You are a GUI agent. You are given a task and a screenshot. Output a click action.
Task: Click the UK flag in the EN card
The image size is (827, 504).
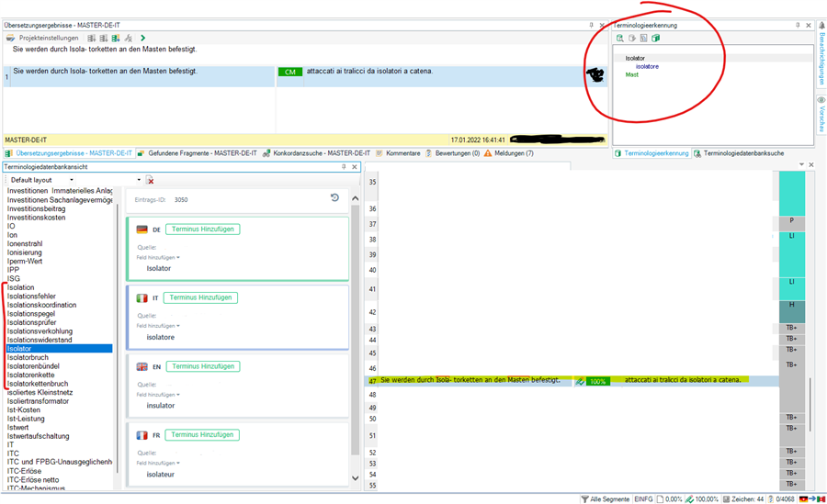142,366
